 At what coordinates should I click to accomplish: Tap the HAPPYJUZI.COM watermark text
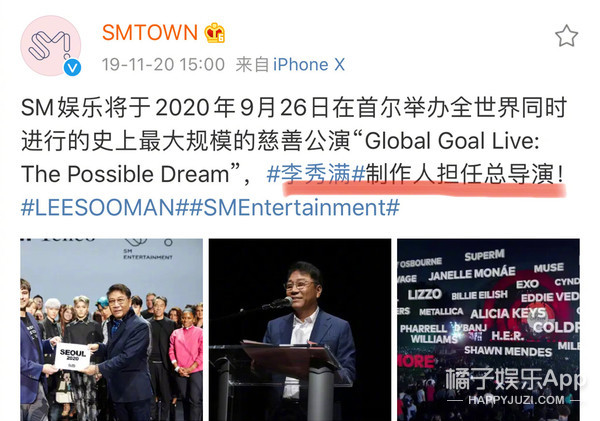click(516, 400)
